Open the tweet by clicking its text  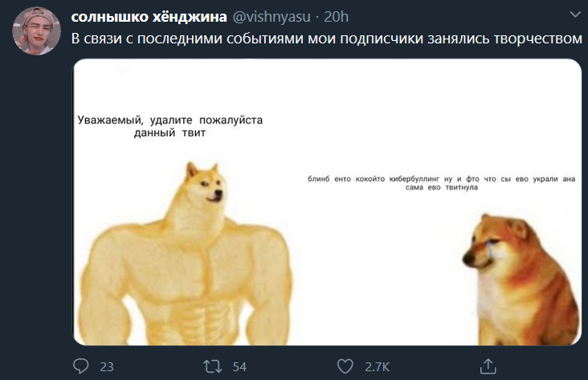326,39
